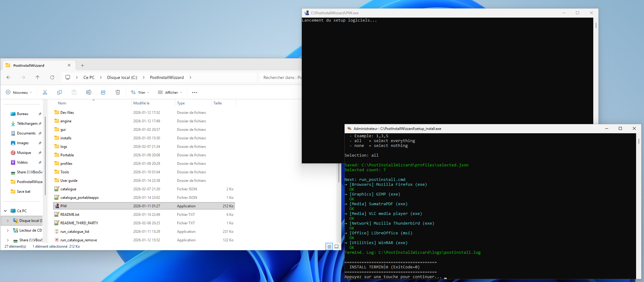The image size is (644, 282).
Task: Collapse the Ce PC tree node
Action: coord(5,211)
